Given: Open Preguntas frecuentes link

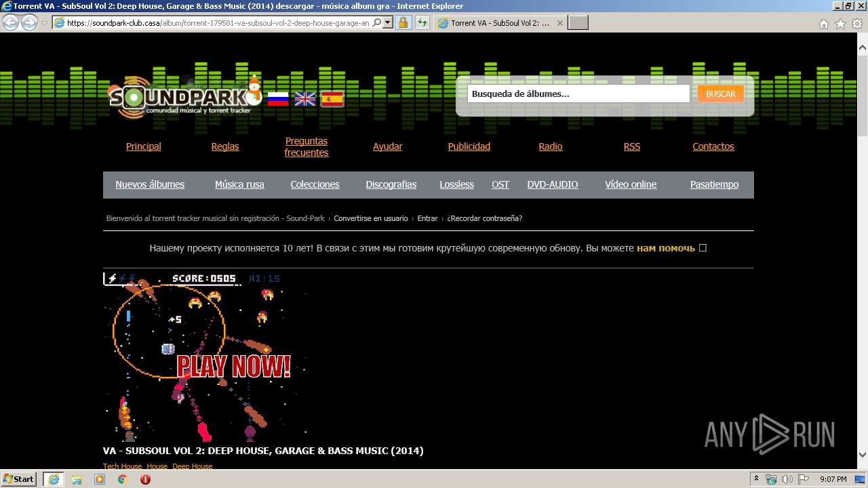Looking at the screenshot, I should pyautogui.click(x=307, y=146).
